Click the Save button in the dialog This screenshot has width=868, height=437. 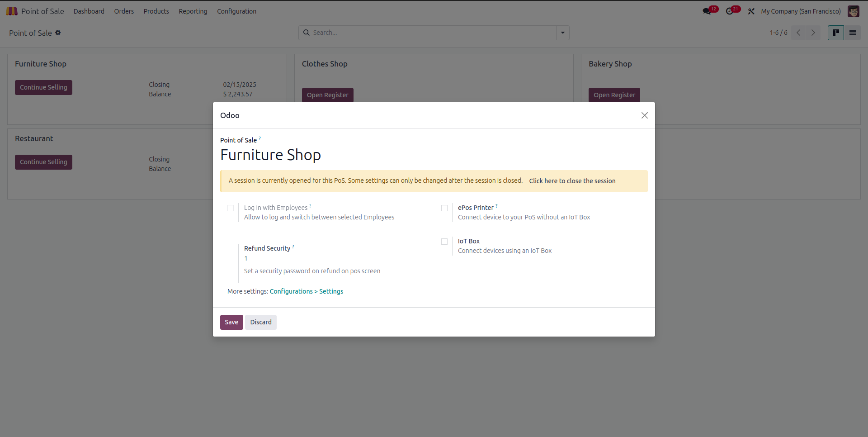pos(231,322)
